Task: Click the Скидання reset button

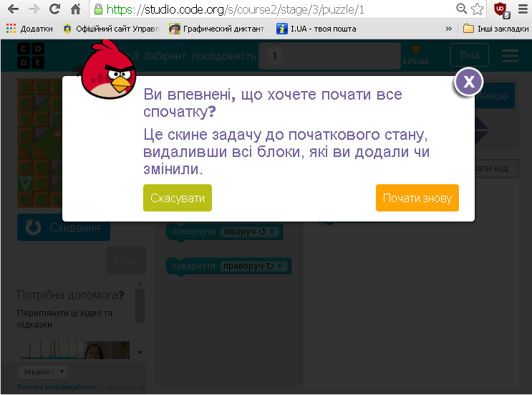Action: click(64, 227)
